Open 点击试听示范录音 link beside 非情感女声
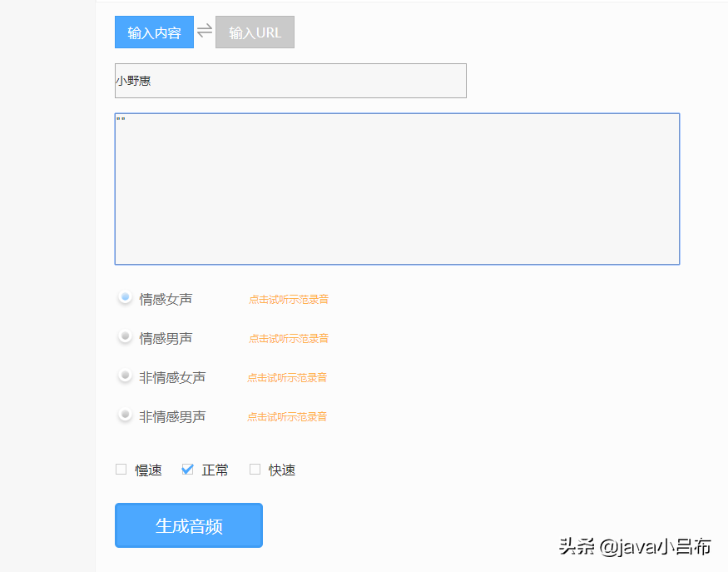728x572 pixels. [x=287, y=378]
